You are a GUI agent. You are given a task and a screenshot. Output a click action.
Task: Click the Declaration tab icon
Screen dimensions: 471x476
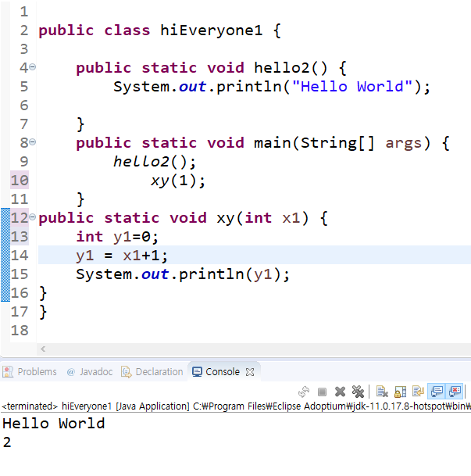tap(127, 372)
